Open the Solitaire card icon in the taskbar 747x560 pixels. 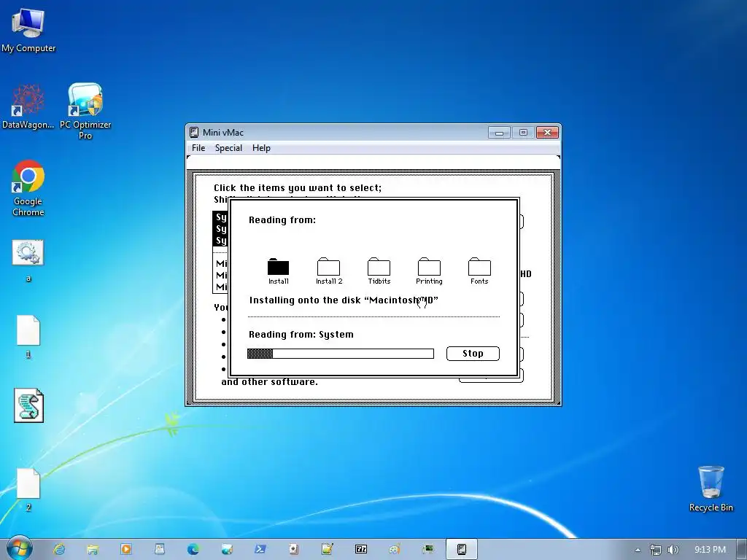click(293, 549)
